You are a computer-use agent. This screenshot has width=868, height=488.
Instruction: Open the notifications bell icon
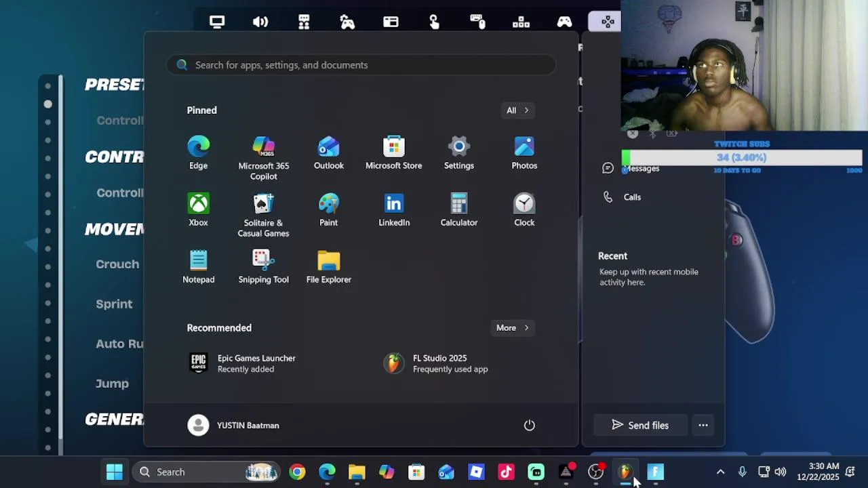850,472
